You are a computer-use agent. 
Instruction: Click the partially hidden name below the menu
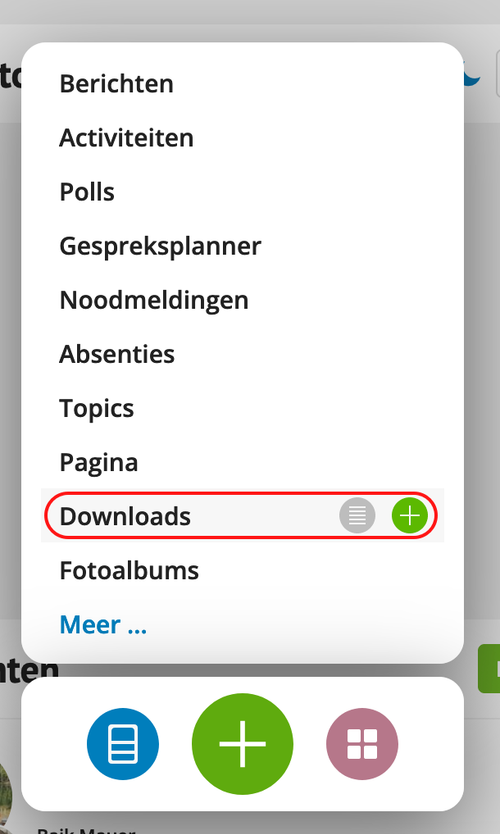[86, 830]
